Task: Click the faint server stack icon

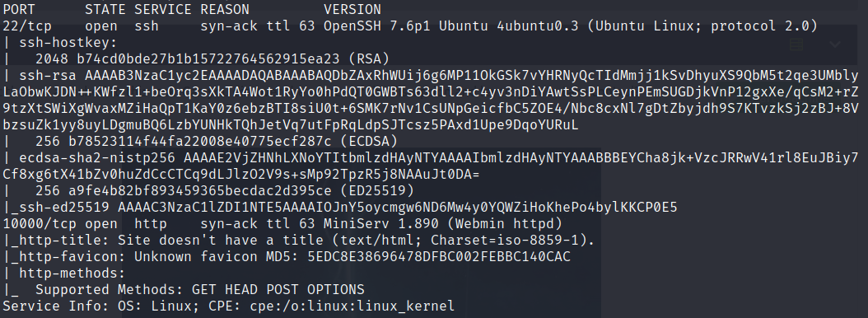Action: (796, 44)
